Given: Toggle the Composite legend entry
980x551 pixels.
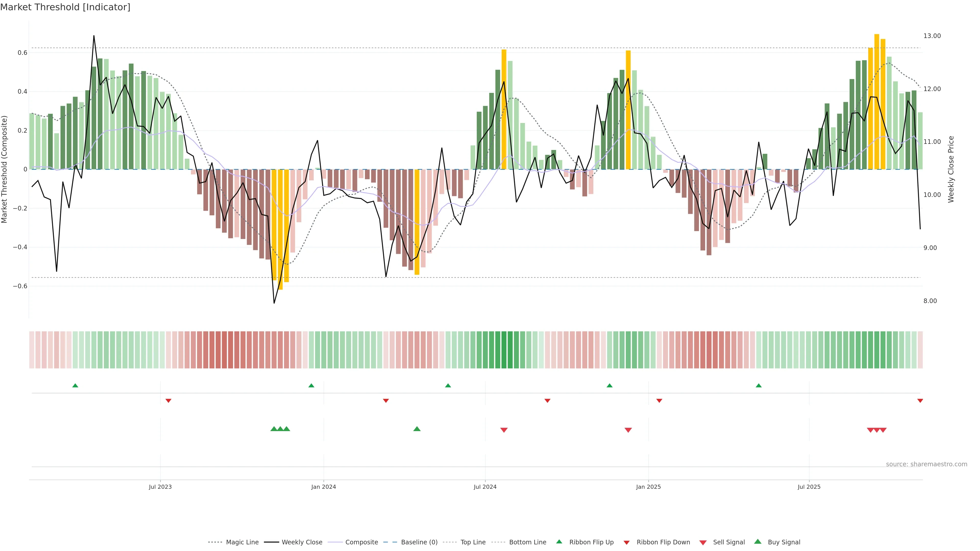Looking at the screenshot, I should [361, 542].
